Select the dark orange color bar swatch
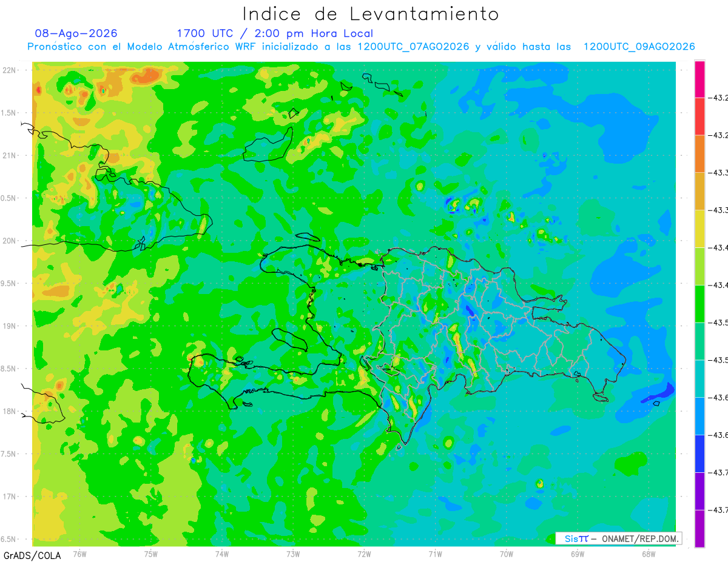Screen dimensions: 728x562 tap(699, 154)
